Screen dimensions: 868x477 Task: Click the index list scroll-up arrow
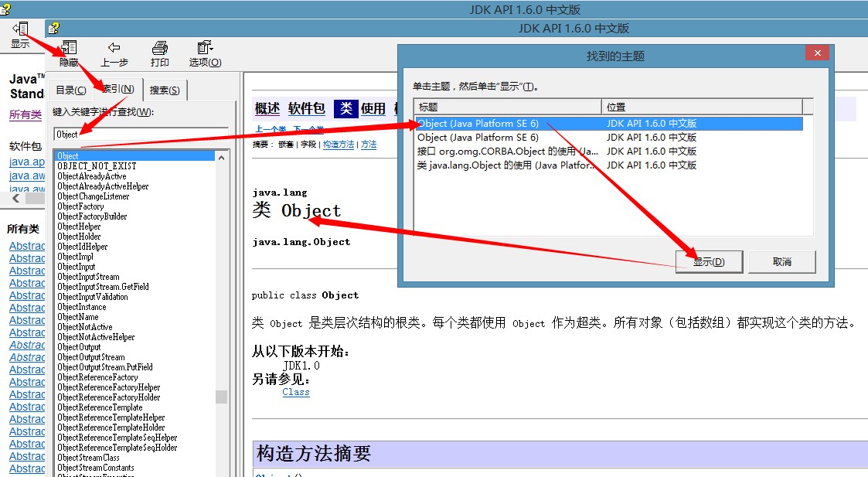221,158
